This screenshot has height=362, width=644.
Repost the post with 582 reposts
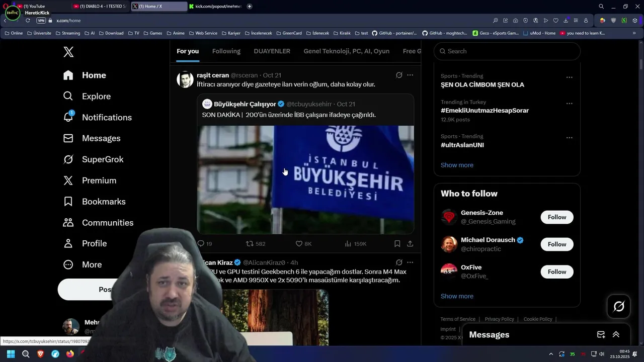click(x=255, y=243)
